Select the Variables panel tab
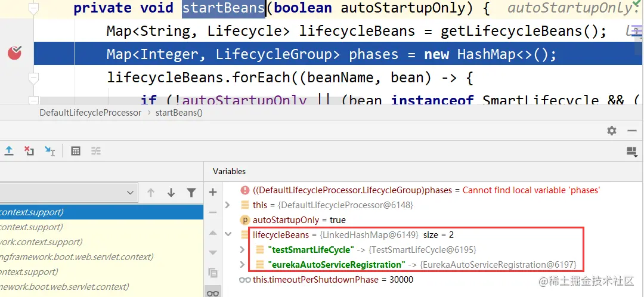644x297 pixels. (229, 171)
